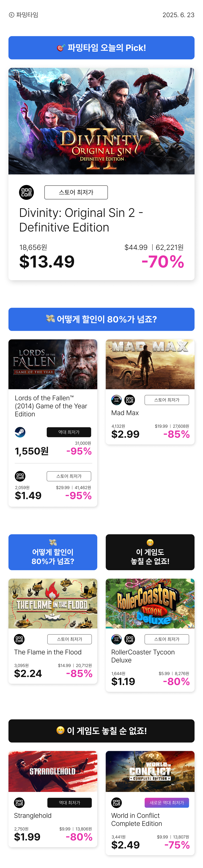Click the Good Old Game badge in RollerCoaster Tycoon card
The height and width of the screenshot is (868, 203).
pyautogui.click(x=116, y=639)
